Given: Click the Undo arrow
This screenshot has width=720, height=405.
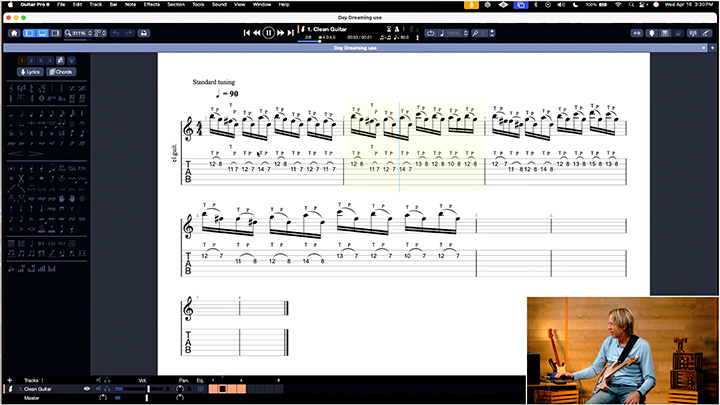Looking at the screenshot, I should [116, 33].
